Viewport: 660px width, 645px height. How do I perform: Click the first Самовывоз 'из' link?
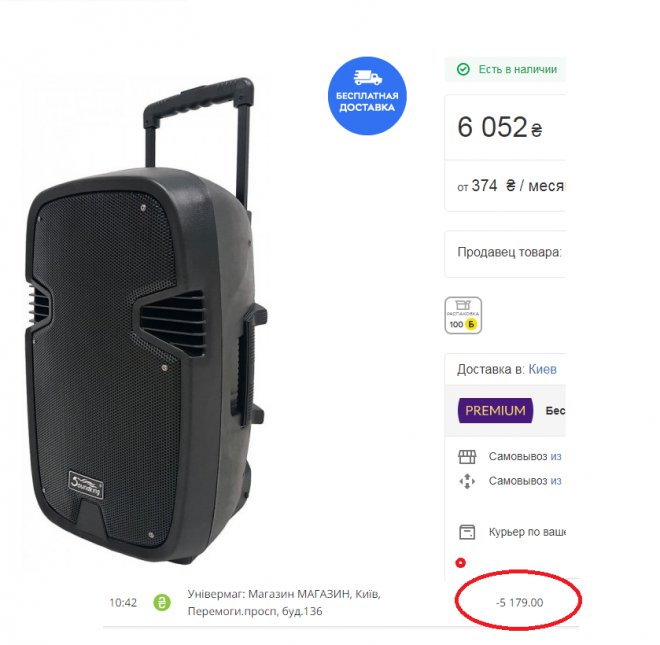pyautogui.click(x=556, y=456)
